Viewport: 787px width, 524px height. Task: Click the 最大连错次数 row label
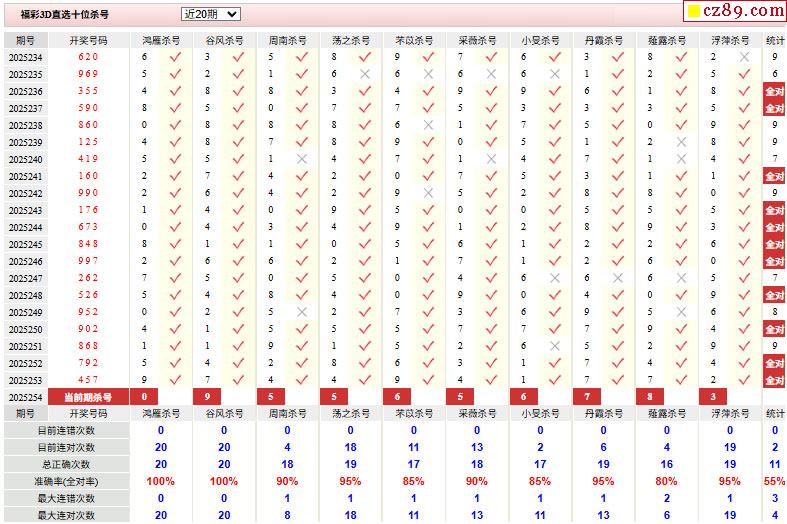click(66, 498)
